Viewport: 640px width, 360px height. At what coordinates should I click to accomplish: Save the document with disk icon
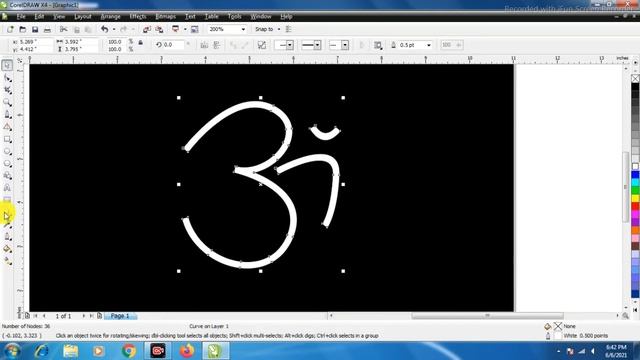[35, 29]
